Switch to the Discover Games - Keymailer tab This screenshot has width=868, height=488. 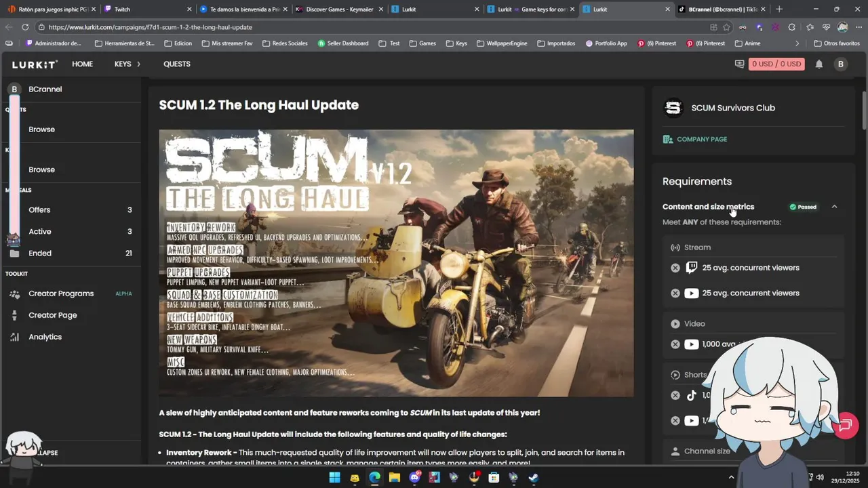(x=339, y=9)
